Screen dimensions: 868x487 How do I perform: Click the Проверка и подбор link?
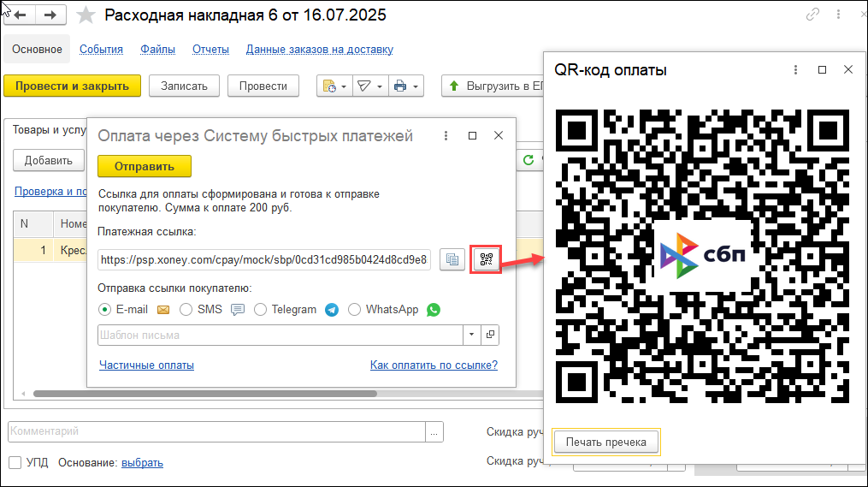[x=50, y=191]
